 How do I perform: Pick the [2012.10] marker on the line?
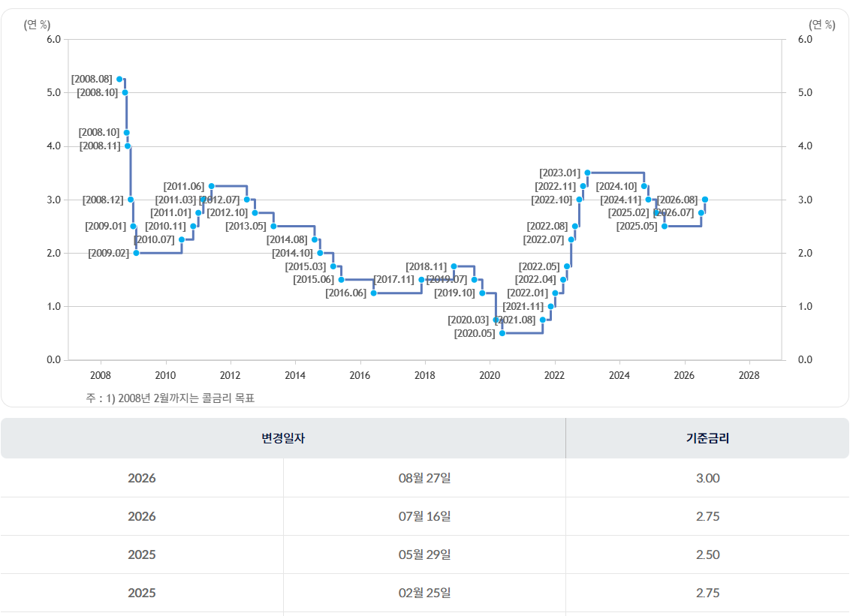255,212
